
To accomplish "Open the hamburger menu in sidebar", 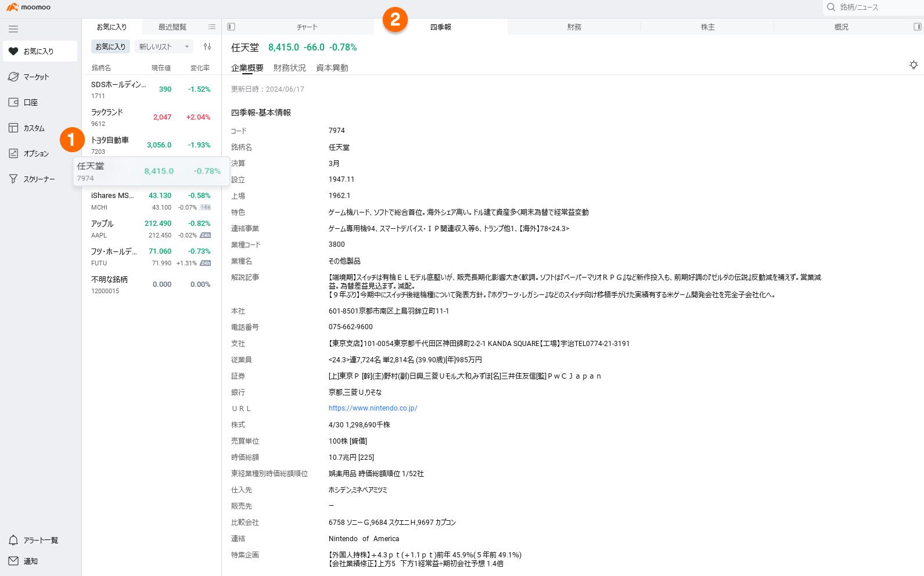I will coord(13,29).
